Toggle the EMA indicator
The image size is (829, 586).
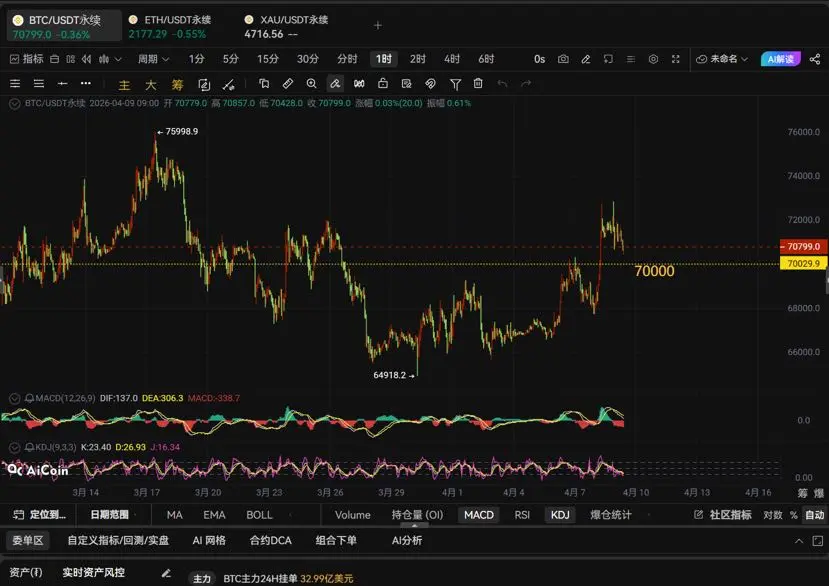click(x=214, y=515)
